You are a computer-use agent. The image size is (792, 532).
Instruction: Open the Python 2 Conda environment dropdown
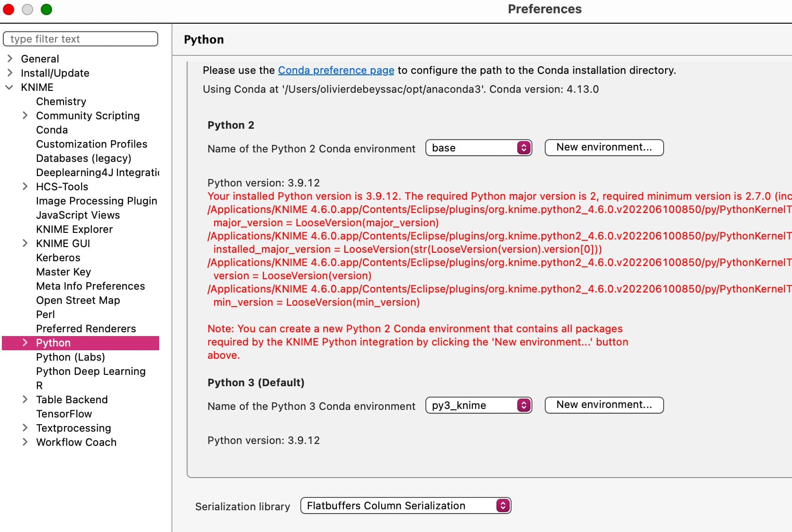478,148
